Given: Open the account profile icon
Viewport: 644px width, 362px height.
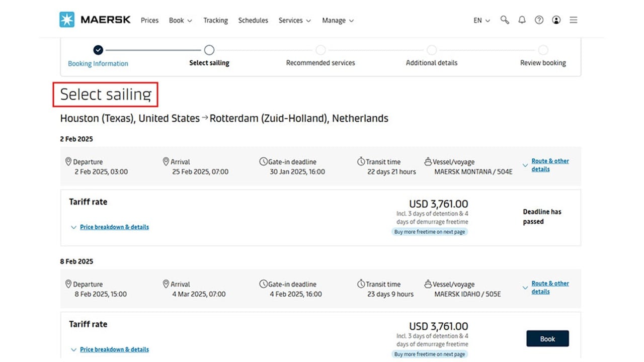Looking at the screenshot, I should (556, 20).
